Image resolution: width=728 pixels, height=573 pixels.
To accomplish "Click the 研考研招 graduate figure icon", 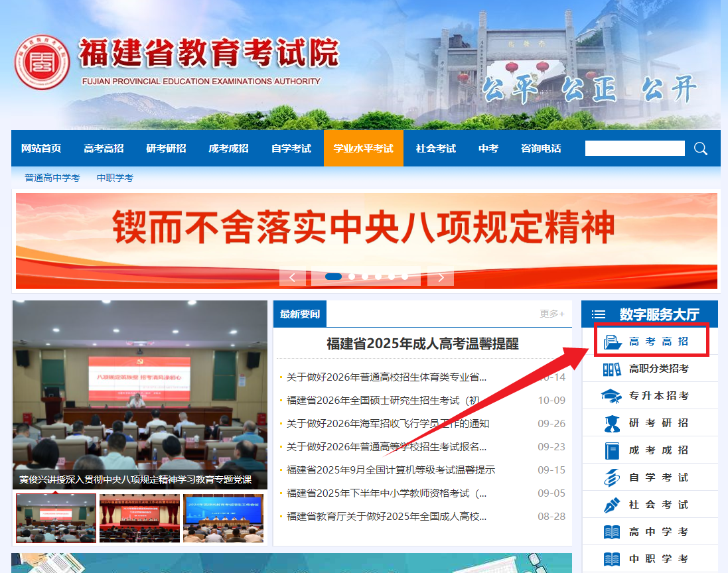I will coord(612,423).
